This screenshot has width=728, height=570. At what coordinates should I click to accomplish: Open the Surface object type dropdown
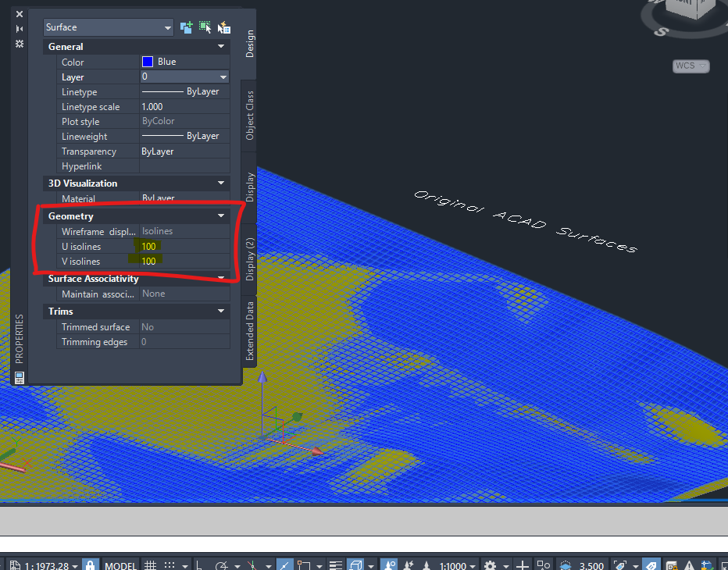click(x=108, y=27)
